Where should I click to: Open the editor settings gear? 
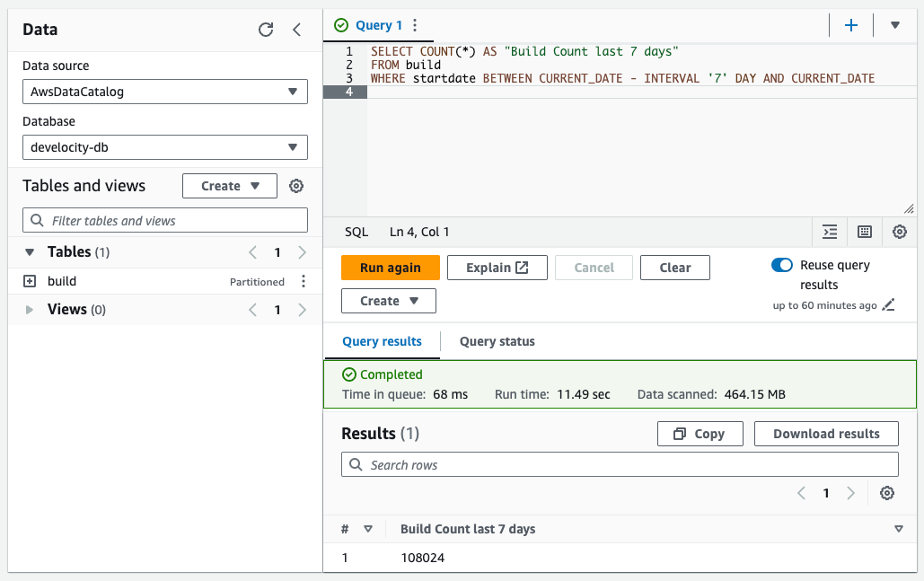[899, 232]
